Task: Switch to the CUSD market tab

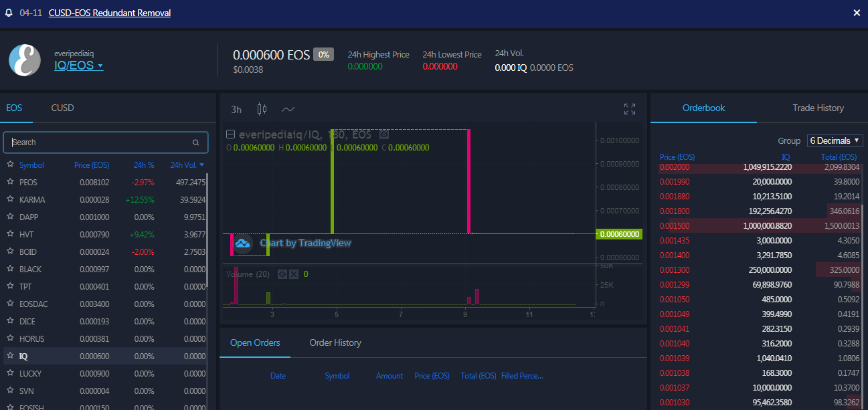Action: 62,108
